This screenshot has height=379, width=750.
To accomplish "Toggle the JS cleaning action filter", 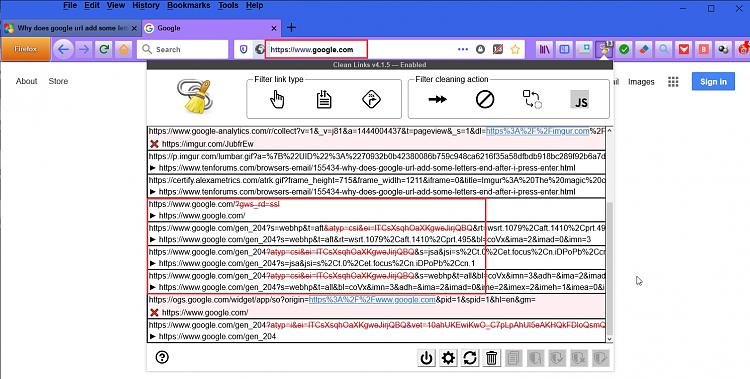I will point(581,100).
